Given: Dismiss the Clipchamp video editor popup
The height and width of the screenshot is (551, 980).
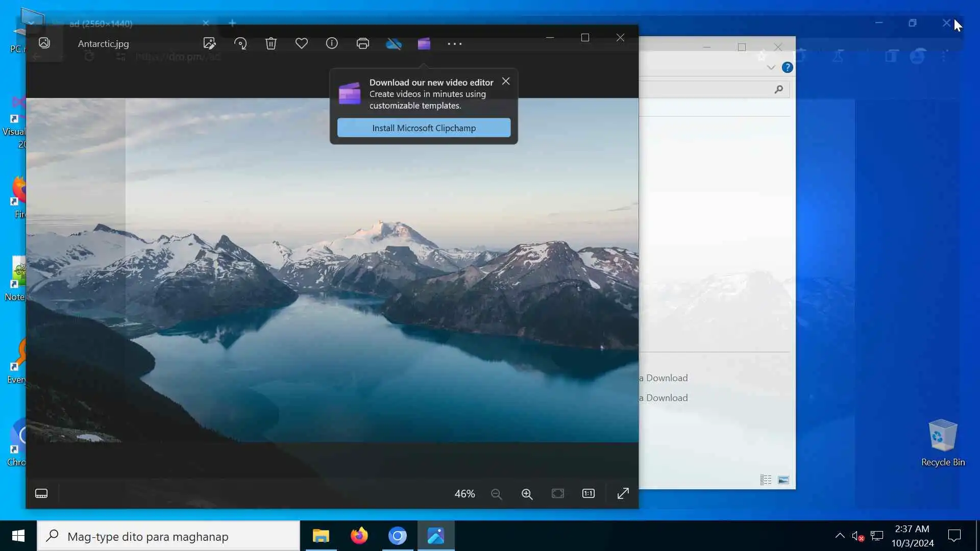Looking at the screenshot, I should pyautogui.click(x=506, y=81).
